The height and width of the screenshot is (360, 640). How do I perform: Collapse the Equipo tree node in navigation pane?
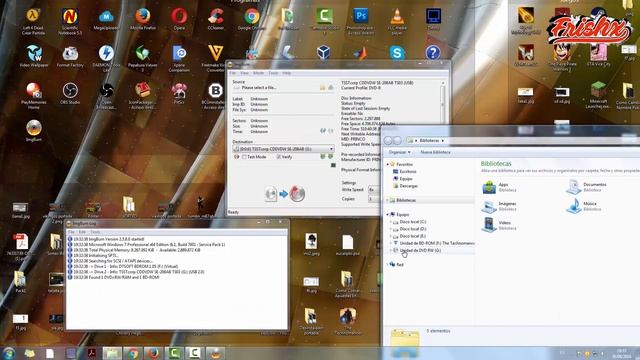pyautogui.click(x=388, y=214)
